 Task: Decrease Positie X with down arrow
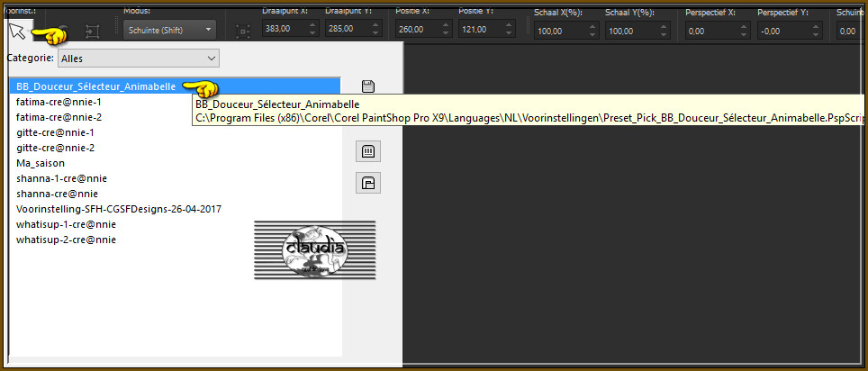click(x=447, y=34)
